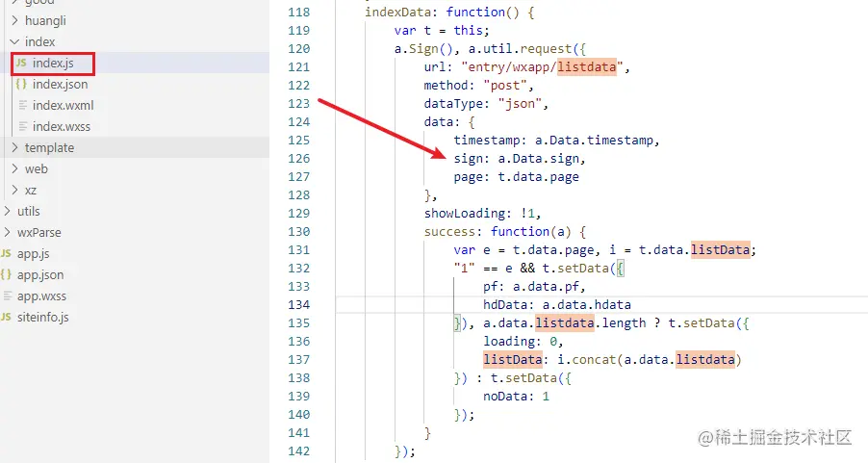This screenshot has height=463, width=868.
Task: Expand the xz folder chevron
Action: [15, 190]
